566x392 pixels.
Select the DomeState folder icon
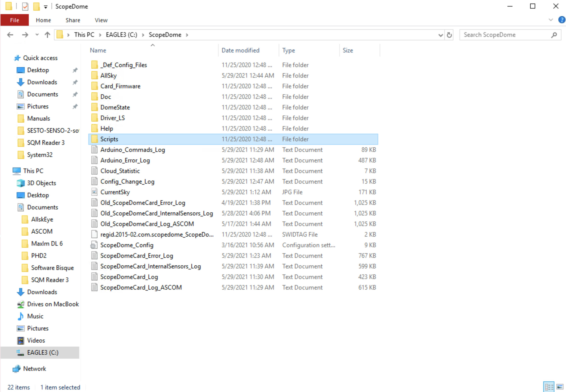coord(94,107)
